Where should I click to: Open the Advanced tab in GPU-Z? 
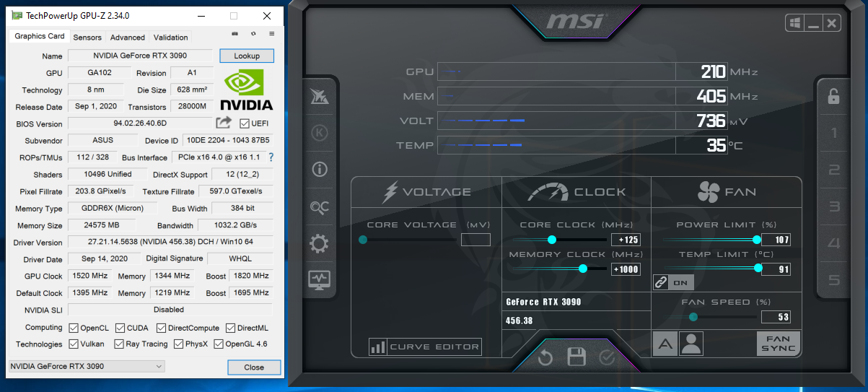(128, 38)
